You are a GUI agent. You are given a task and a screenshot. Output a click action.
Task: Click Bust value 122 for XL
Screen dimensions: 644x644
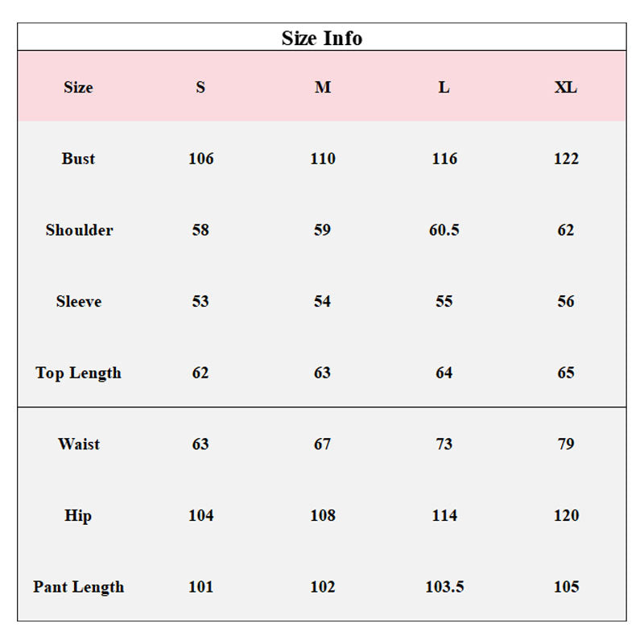pyautogui.click(x=566, y=159)
